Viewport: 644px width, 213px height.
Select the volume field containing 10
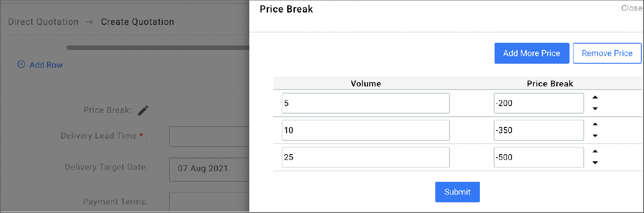point(365,130)
